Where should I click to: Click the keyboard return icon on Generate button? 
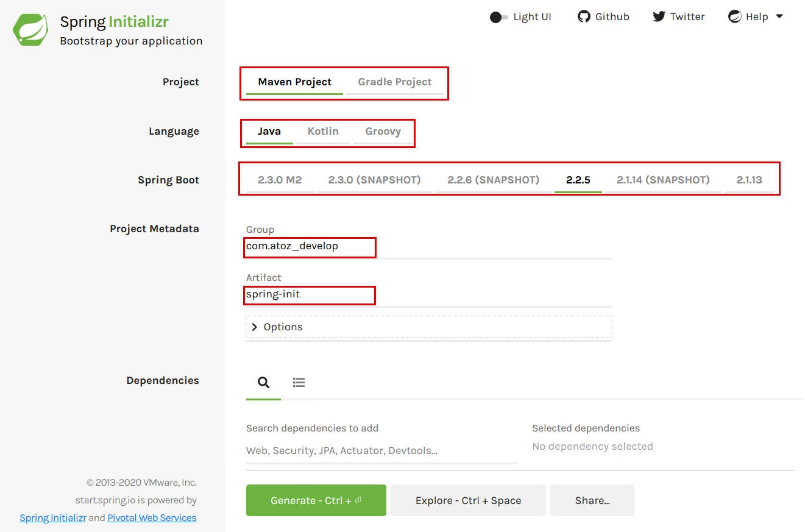click(358, 500)
